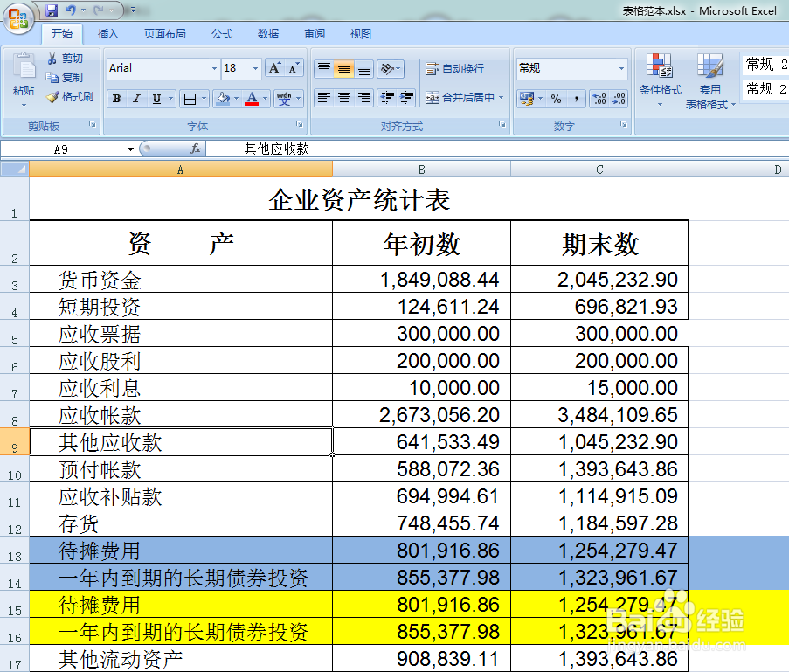
Task: Align text to top
Action: (324, 68)
